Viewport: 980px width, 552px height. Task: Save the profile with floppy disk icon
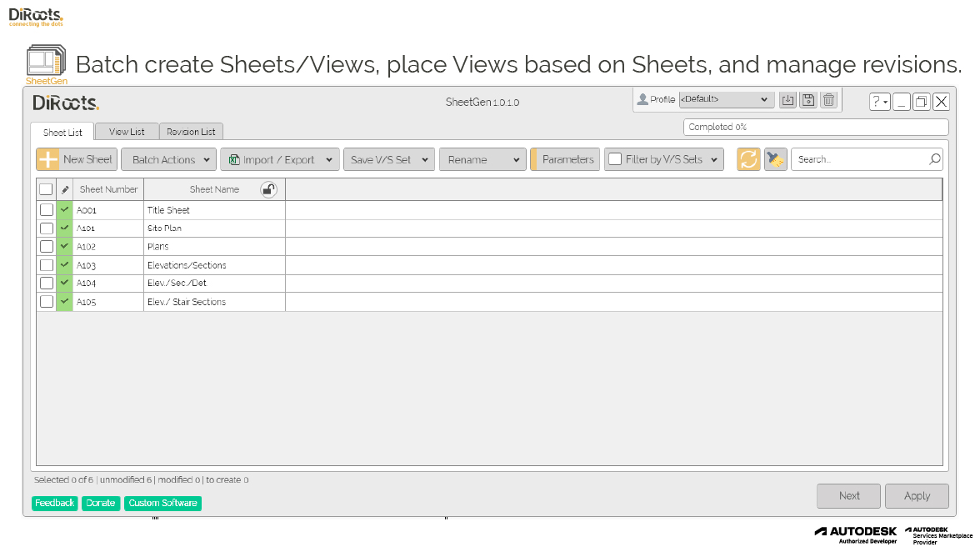pos(807,100)
